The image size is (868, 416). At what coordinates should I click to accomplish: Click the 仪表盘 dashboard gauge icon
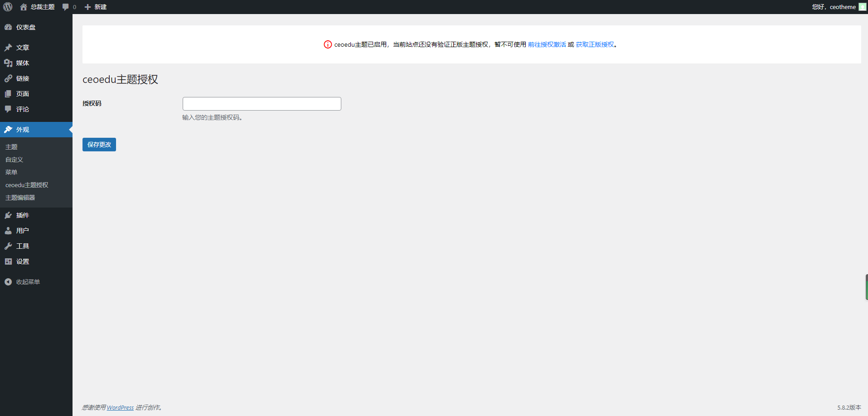(8, 27)
